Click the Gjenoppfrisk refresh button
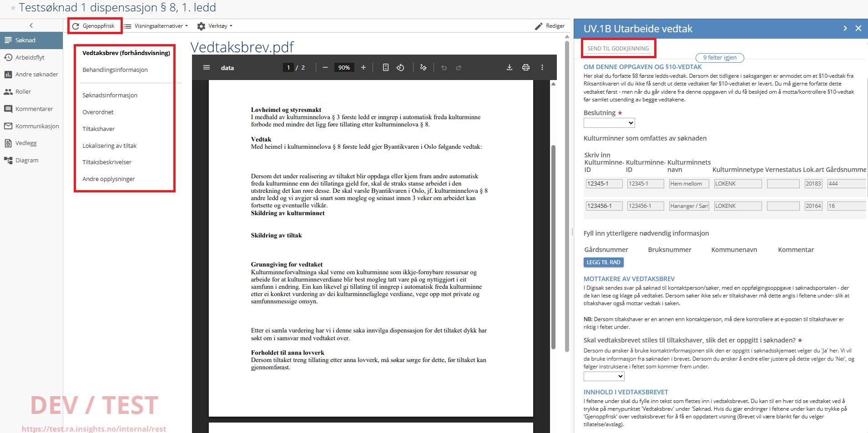The image size is (868, 433). pyautogui.click(x=94, y=26)
